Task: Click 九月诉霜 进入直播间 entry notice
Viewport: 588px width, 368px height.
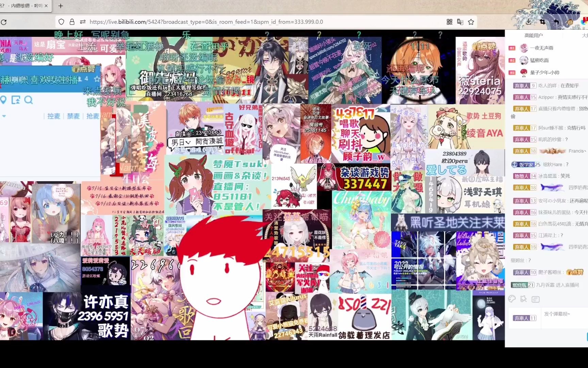Action: pos(557,285)
